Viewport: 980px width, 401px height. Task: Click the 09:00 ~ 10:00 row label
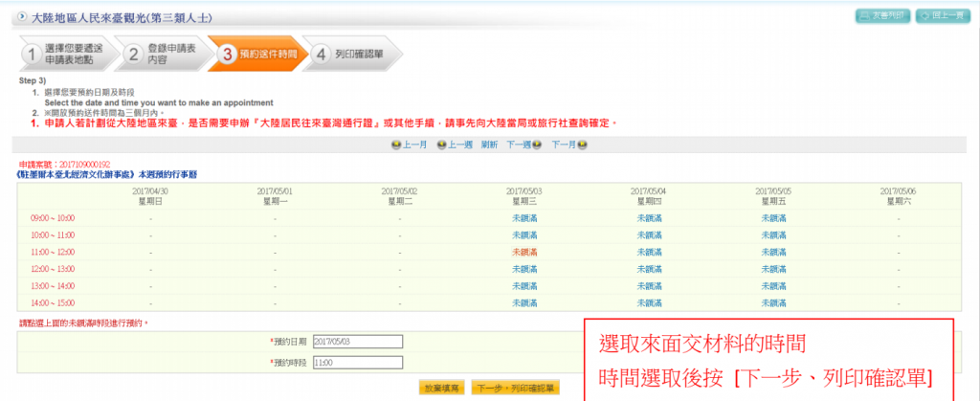[53, 218]
